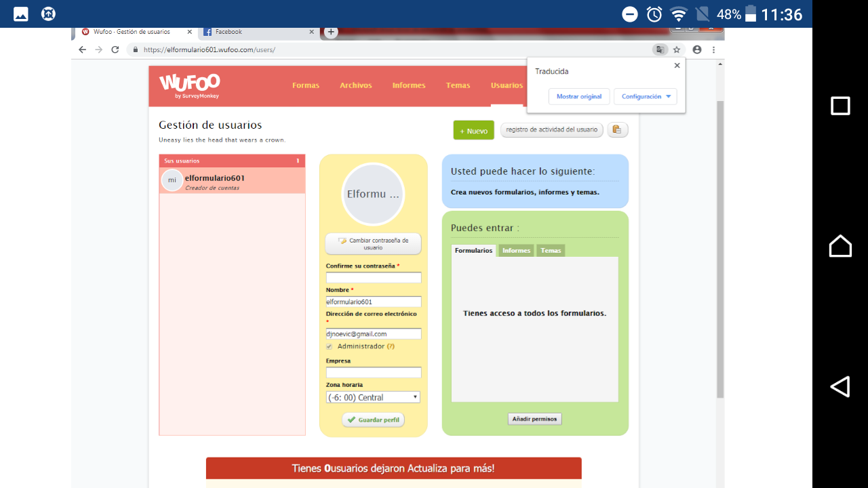
Task: Click Guardar perfil
Action: click(x=373, y=420)
